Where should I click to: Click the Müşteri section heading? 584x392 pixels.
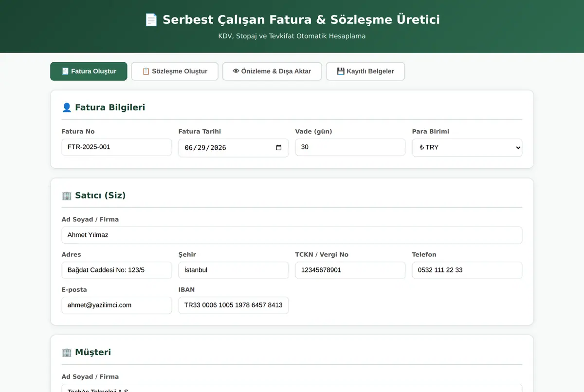pyautogui.click(x=87, y=352)
